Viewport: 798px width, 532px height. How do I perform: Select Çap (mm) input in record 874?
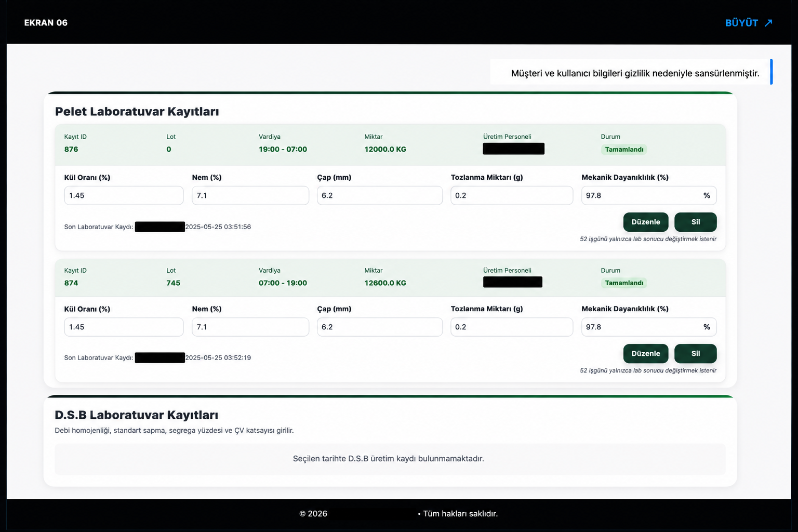tap(380, 327)
